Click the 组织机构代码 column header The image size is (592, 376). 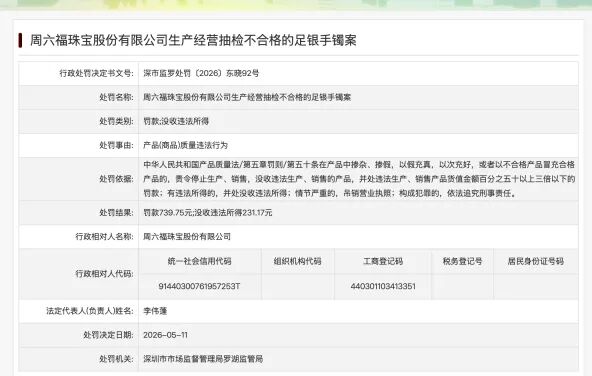[298, 261]
